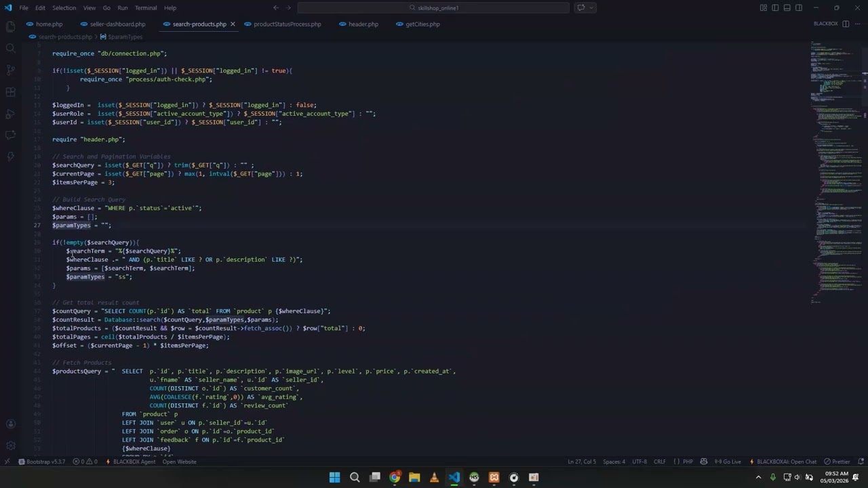Click Open Website in status bar
The image size is (868, 488).
tap(179, 462)
